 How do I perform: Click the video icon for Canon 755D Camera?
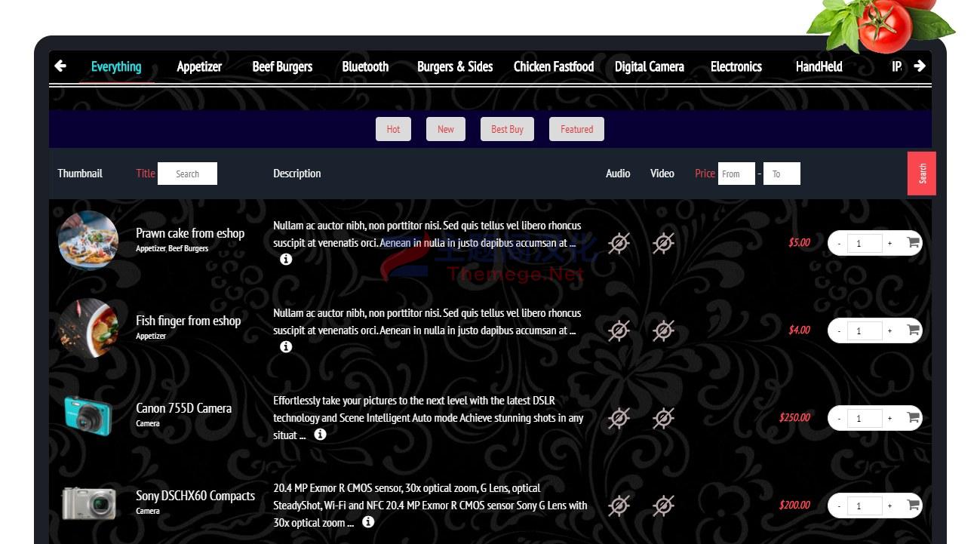coord(663,418)
